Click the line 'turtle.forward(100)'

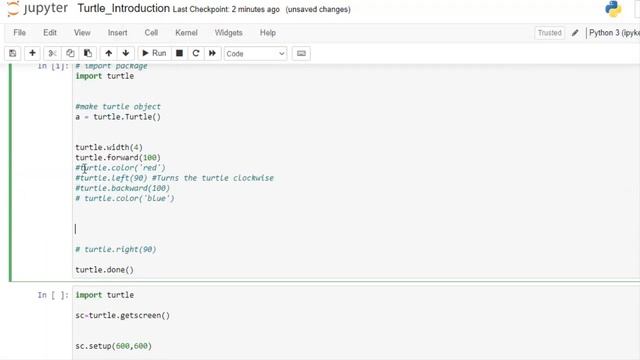pos(118,158)
